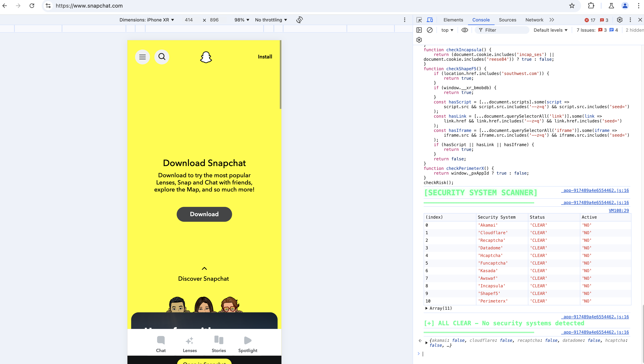Image resolution: width=644 pixels, height=364 pixels.
Task: Expand the Array(11) disclosure triangle
Action: (426, 308)
